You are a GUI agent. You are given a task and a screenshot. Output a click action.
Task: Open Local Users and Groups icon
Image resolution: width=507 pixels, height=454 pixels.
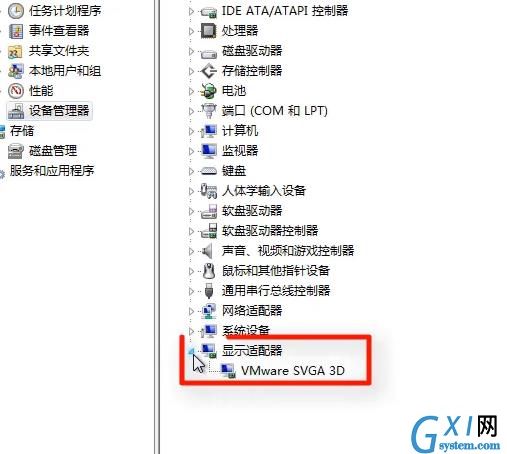(x=16, y=71)
